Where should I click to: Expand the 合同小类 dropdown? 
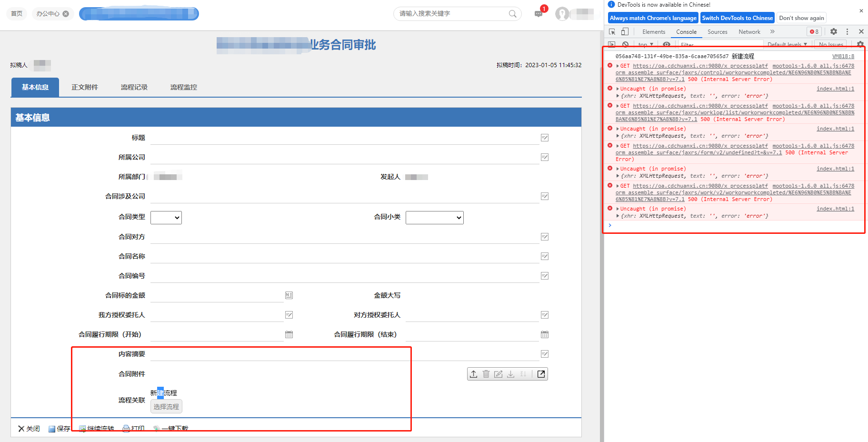[435, 217]
